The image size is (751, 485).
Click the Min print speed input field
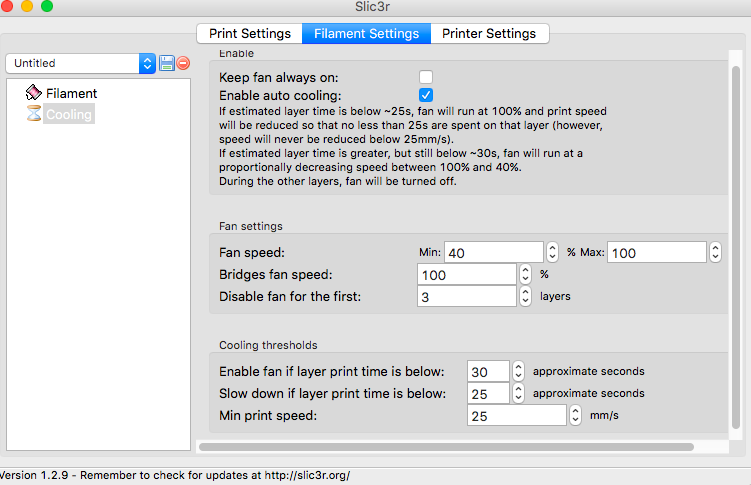coord(517,415)
